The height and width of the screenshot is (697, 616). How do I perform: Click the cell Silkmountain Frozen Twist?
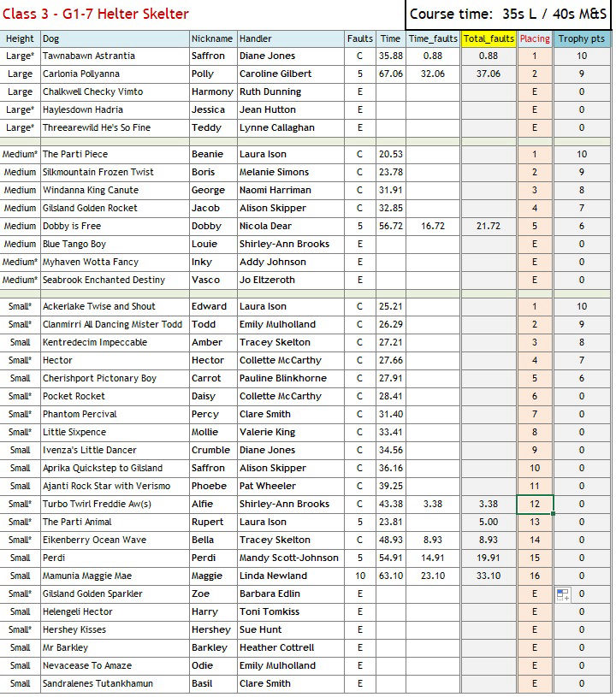click(x=115, y=172)
